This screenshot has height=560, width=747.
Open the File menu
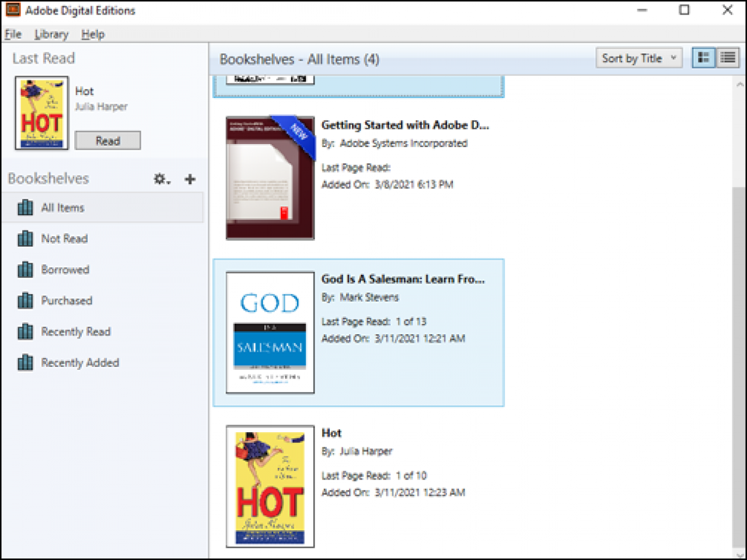coord(13,34)
